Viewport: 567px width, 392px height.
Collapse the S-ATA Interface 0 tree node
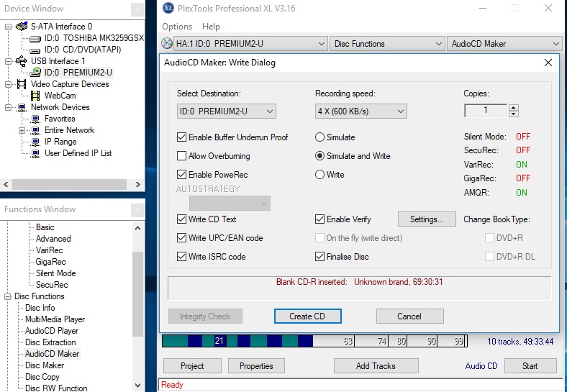point(8,27)
